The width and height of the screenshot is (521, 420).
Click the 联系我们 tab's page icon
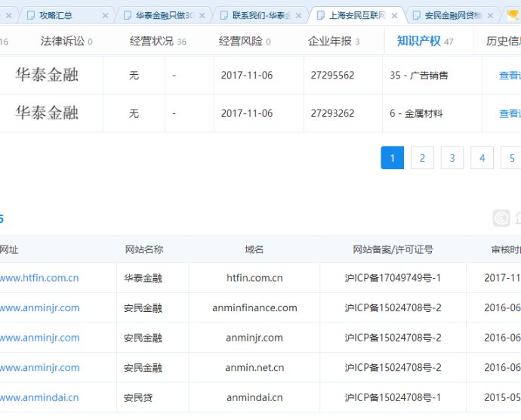coord(224,15)
